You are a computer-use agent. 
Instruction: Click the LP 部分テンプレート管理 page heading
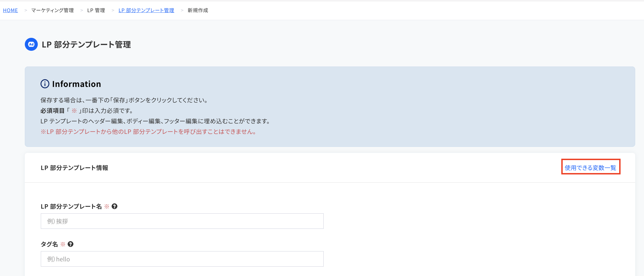[x=86, y=44]
